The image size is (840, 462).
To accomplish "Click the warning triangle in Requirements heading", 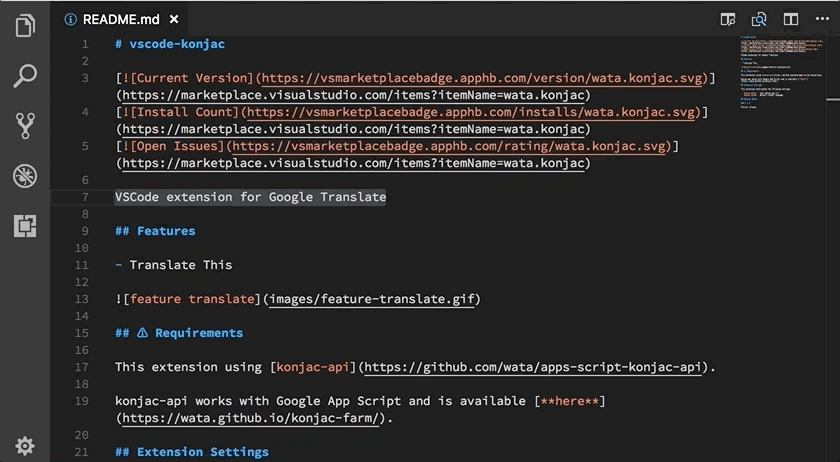I will [142, 333].
